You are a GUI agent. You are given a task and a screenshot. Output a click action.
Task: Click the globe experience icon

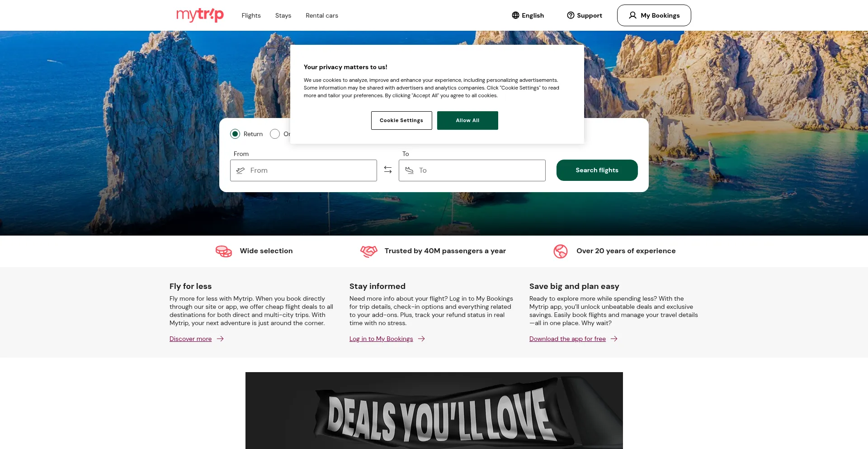(561, 251)
